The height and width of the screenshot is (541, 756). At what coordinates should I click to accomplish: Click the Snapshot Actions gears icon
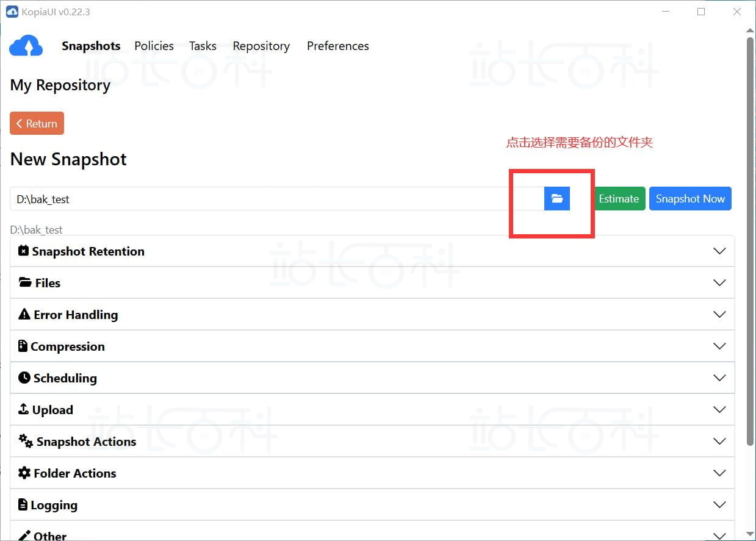tap(26, 441)
